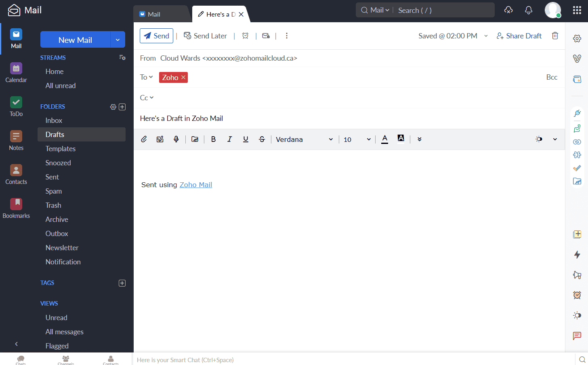Choose the font color tool
The width and height of the screenshot is (588, 365).
click(384, 139)
